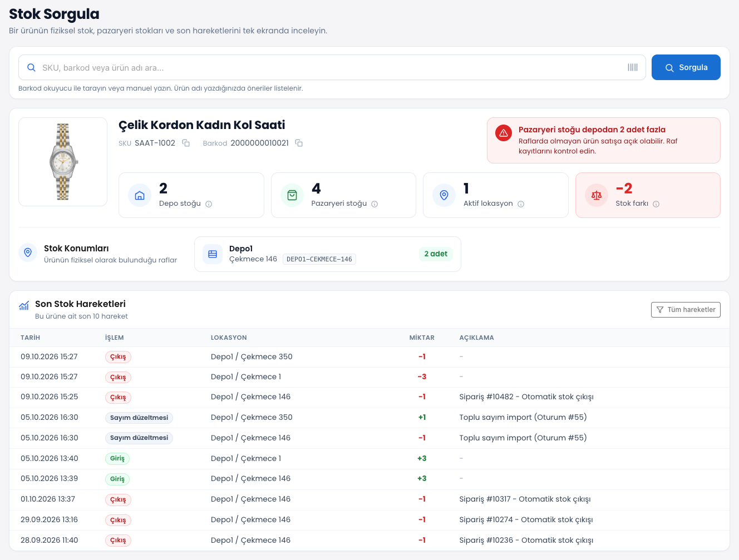739x560 pixels.
Task: Open Tüm hareketler filter button
Action: pos(686,310)
